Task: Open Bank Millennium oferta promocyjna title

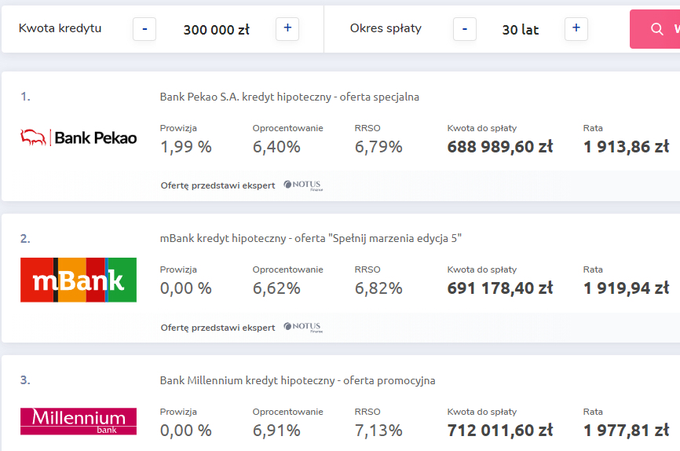Action: [298, 380]
